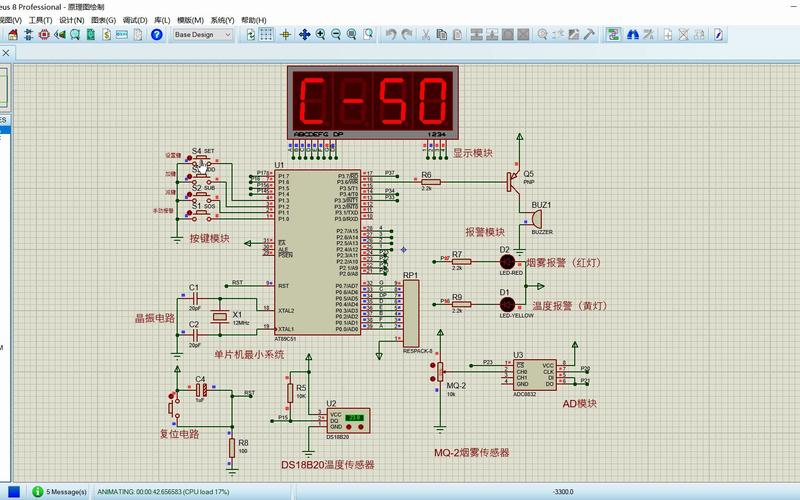The height and width of the screenshot is (500, 800).
Task: Click the Cut scissors icon
Action: point(426,35)
